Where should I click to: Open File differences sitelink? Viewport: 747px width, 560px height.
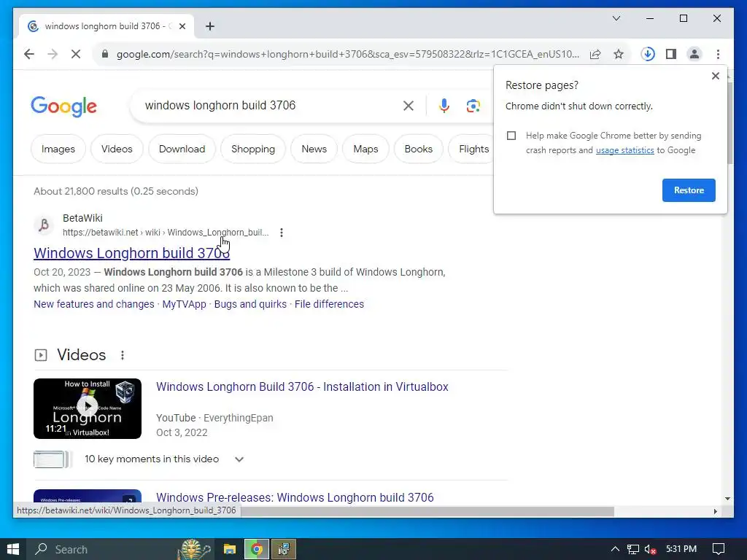pos(329,304)
